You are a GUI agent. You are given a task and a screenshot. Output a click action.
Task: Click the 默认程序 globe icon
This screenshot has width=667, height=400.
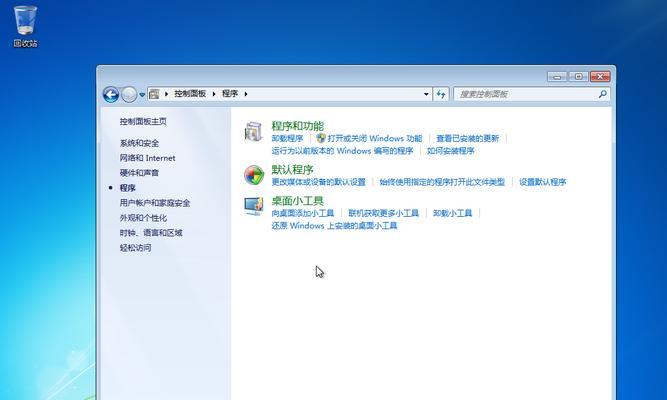(x=254, y=175)
